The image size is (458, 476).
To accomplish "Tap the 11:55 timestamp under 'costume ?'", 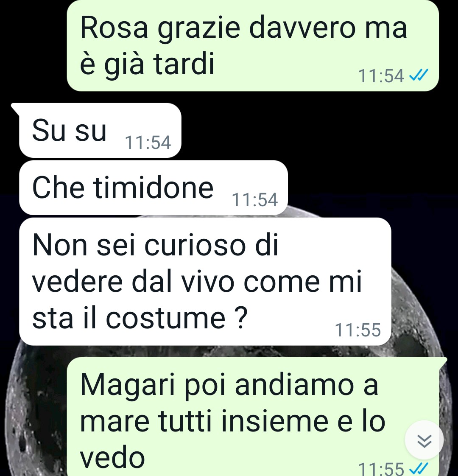I will [357, 330].
